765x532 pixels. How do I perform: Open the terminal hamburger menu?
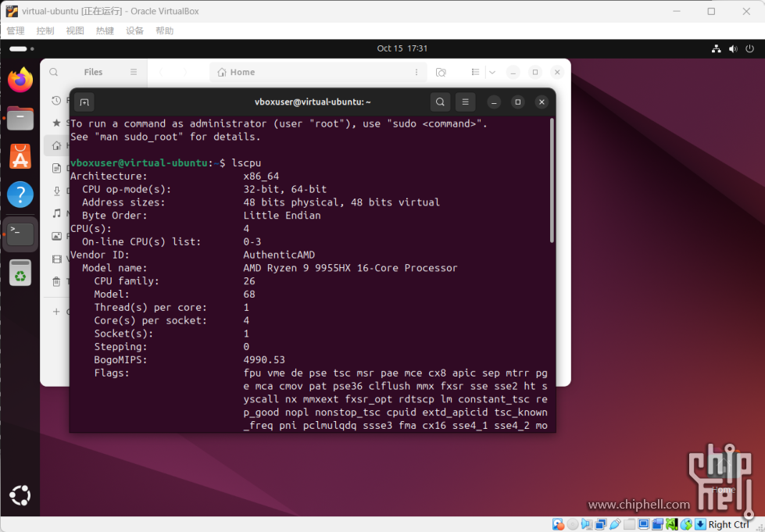coord(465,102)
